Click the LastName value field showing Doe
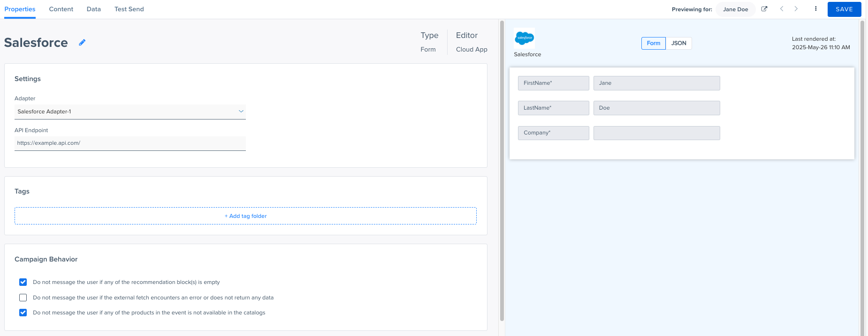The image size is (868, 336). point(656,108)
